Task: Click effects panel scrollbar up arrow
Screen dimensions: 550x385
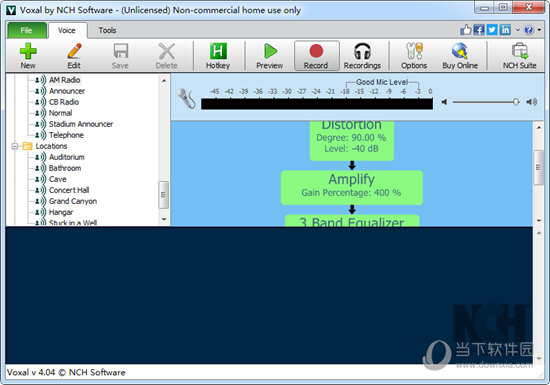Action: click(539, 128)
